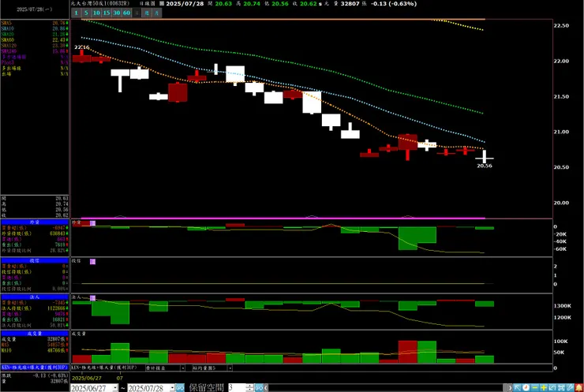
Task: Select the blue KEN strategy sidebar header
Action: pos(35,368)
